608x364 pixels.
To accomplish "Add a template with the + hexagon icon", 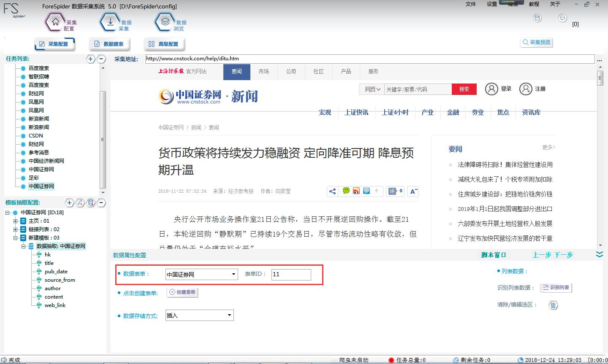I will [69, 203].
